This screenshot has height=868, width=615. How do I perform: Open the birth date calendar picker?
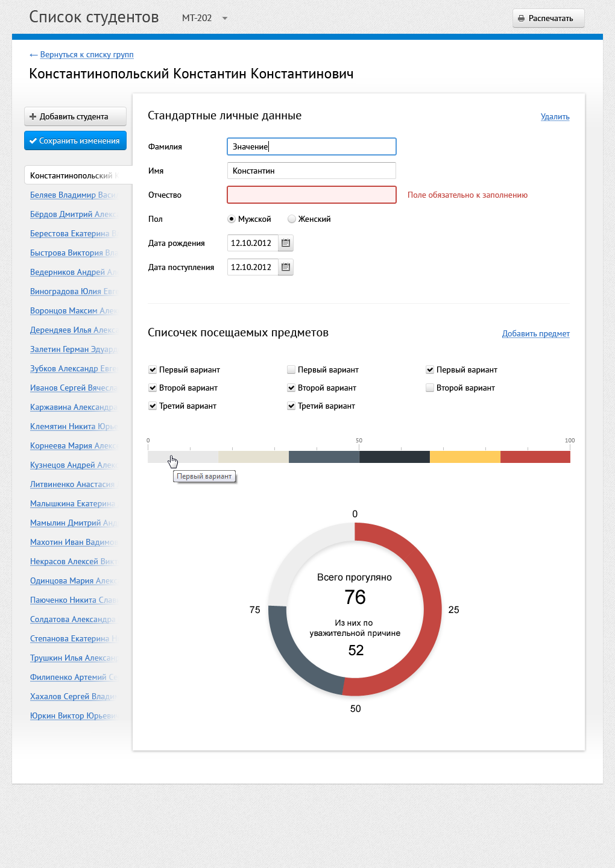[x=286, y=243]
